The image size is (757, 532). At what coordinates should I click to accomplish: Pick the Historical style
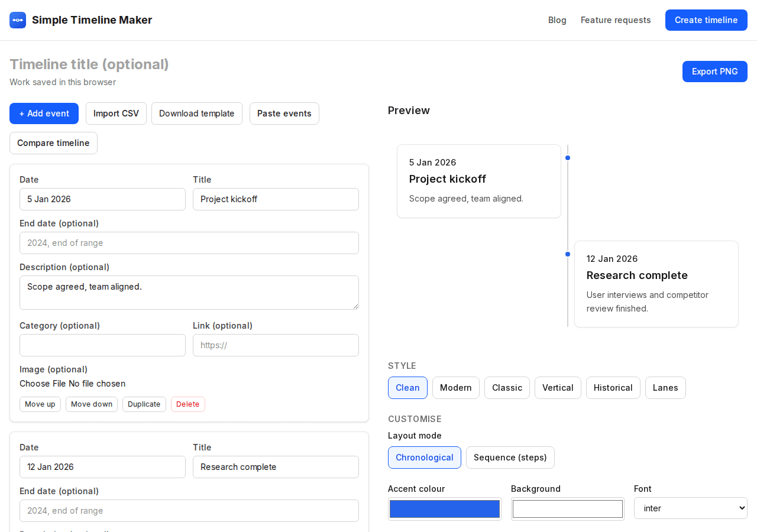(x=613, y=388)
